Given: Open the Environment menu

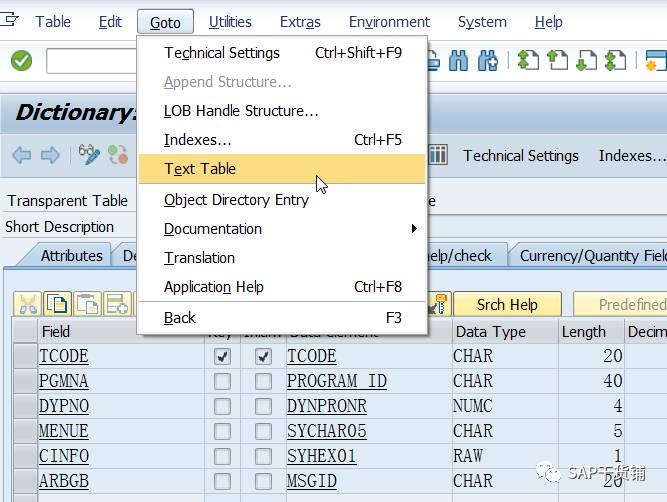Looking at the screenshot, I should pyautogui.click(x=389, y=22).
